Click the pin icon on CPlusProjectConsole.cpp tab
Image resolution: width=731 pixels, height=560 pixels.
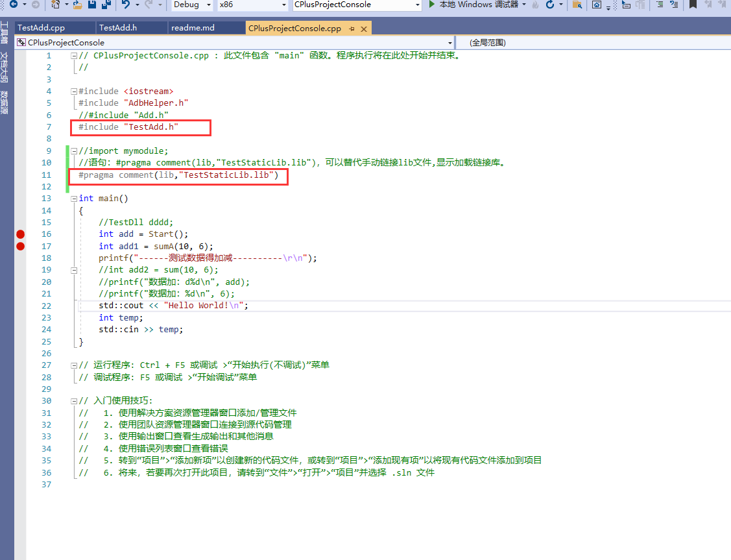click(352, 29)
